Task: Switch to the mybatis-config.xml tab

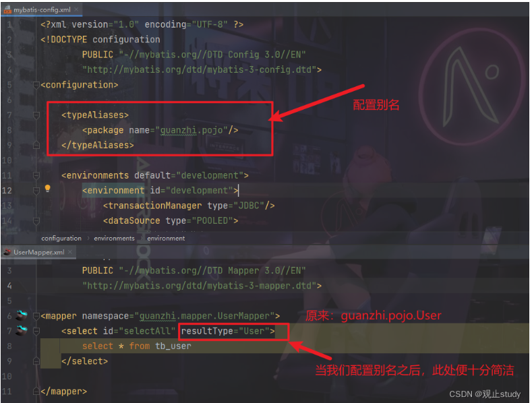Action: coord(42,10)
